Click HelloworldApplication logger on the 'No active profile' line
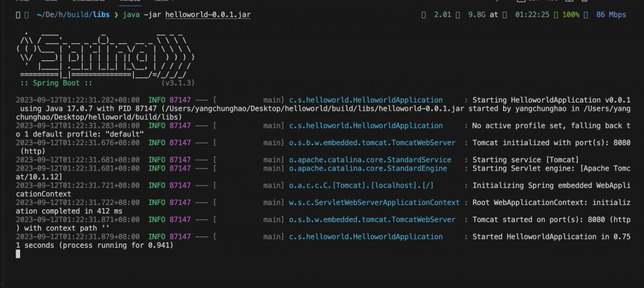644x288 pixels. [x=366, y=125]
